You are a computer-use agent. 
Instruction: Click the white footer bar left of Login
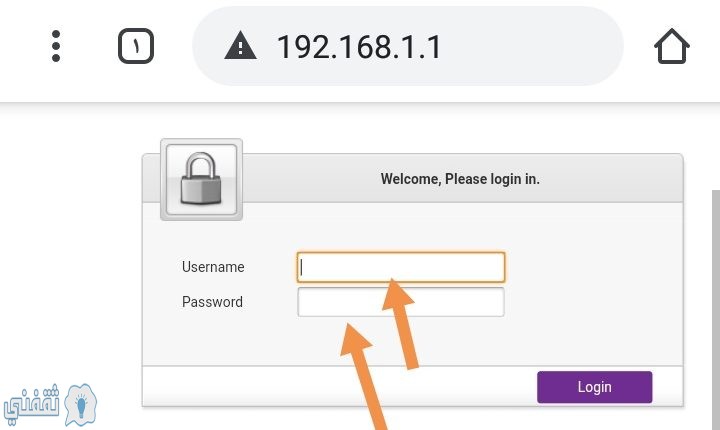click(x=340, y=386)
